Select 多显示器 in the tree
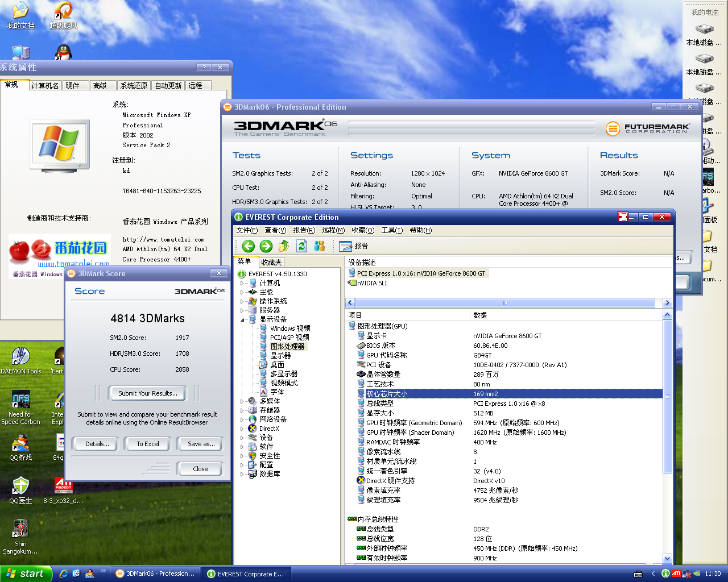The height and width of the screenshot is (582, 728). (284, 374)
